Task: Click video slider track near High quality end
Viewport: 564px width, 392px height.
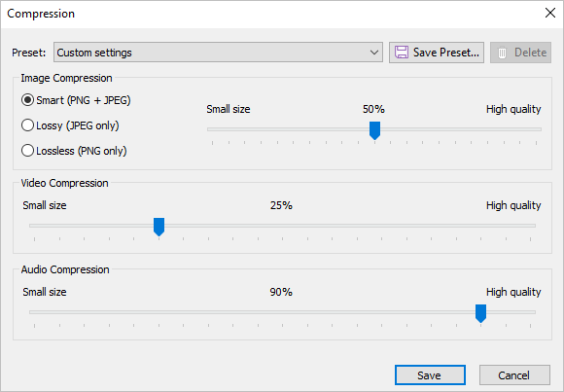Action: coord(511,226)
